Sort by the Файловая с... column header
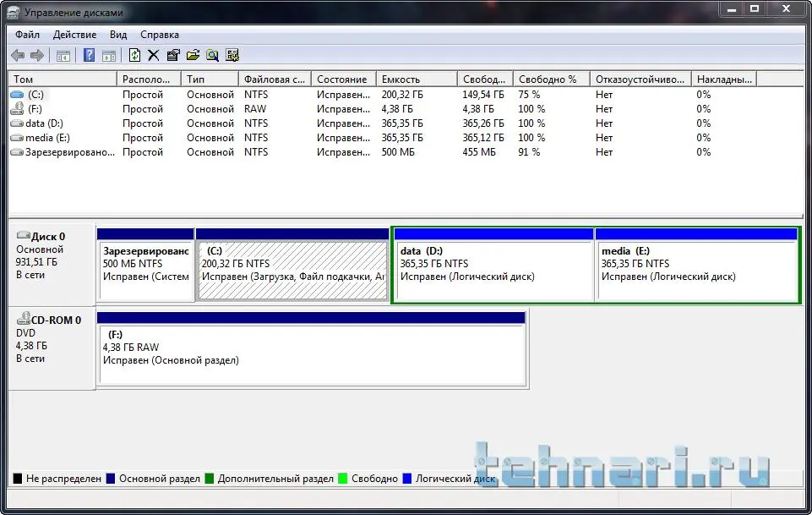Image resolution: width=812 pixels, height=515 pixels. pyautogui.click(x=275, y=79)
